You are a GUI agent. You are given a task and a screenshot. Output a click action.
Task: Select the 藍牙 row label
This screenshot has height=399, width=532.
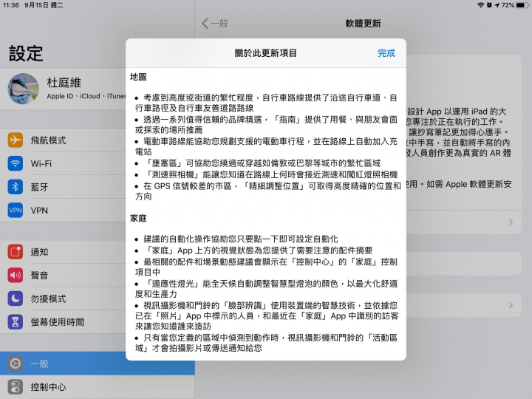(39, 187)
